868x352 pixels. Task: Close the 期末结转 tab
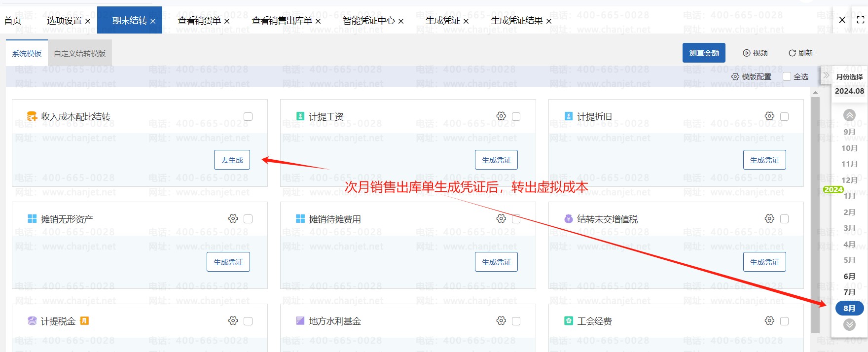tap(153, 21)
